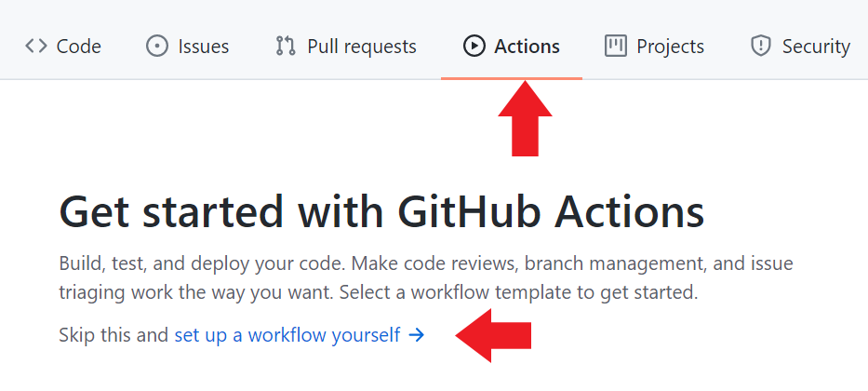Go to Pull requests tab label

(x=362, y=46)
